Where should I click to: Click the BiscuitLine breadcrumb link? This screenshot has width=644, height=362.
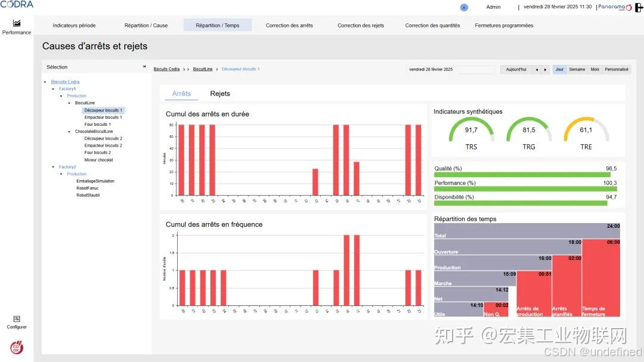(203, 69)
